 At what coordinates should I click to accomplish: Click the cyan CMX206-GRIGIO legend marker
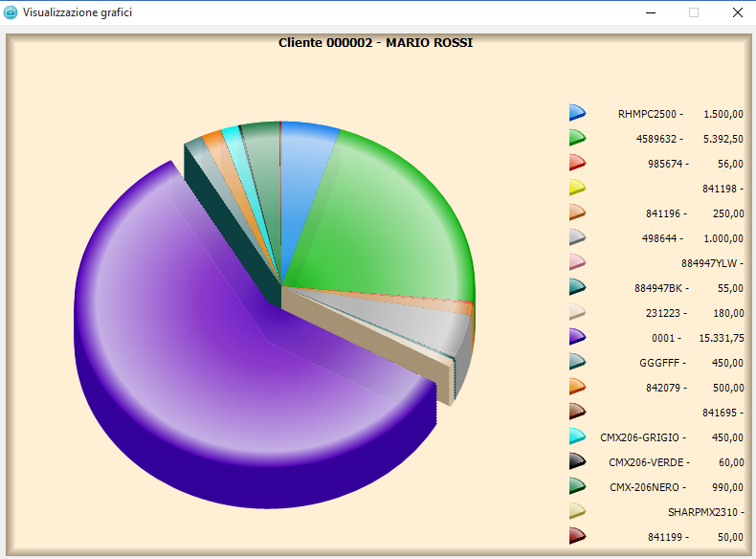pos(577,436)
